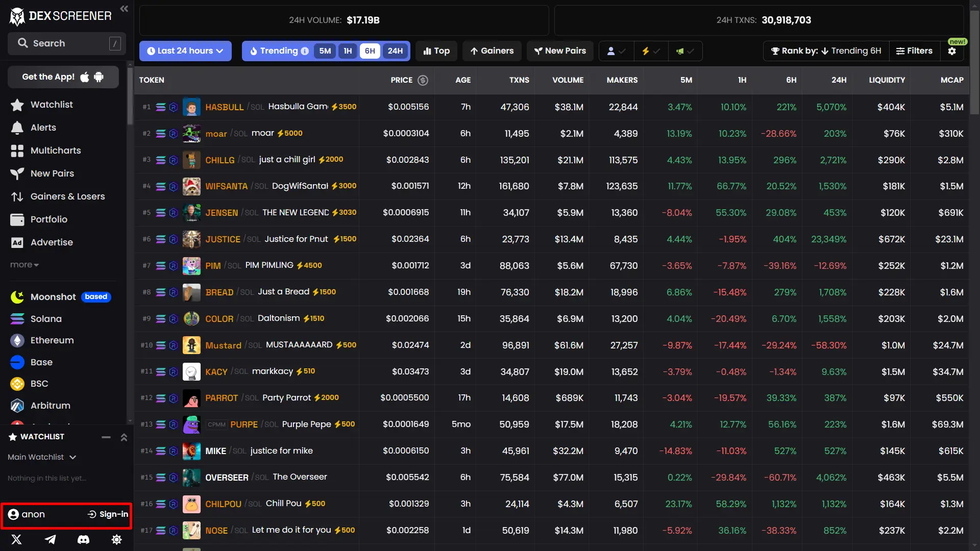Click the DEX Screener logo

[60, 16]
